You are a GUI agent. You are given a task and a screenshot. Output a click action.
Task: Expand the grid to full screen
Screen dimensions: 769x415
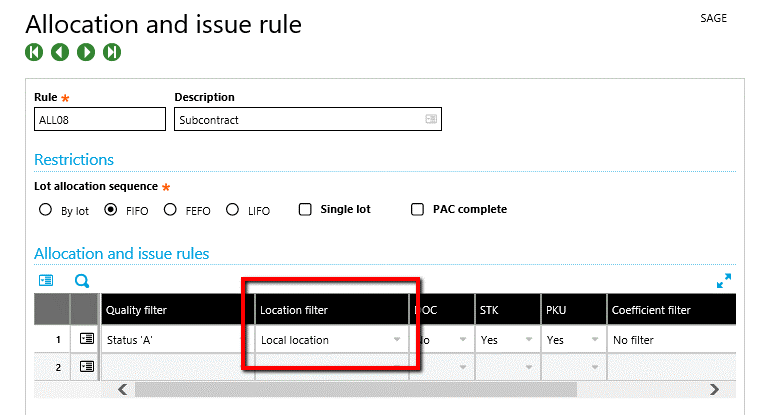tap(724, 281)
